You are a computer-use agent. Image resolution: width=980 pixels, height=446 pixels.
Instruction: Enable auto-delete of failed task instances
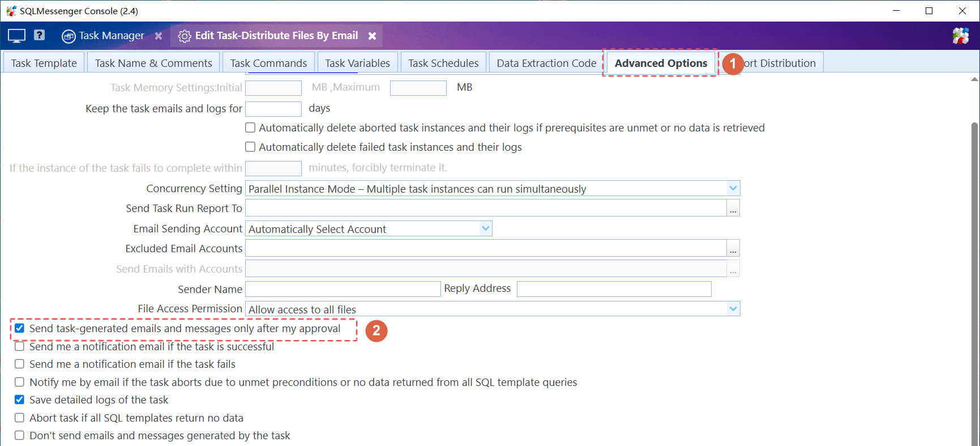[x=250, y=147]
